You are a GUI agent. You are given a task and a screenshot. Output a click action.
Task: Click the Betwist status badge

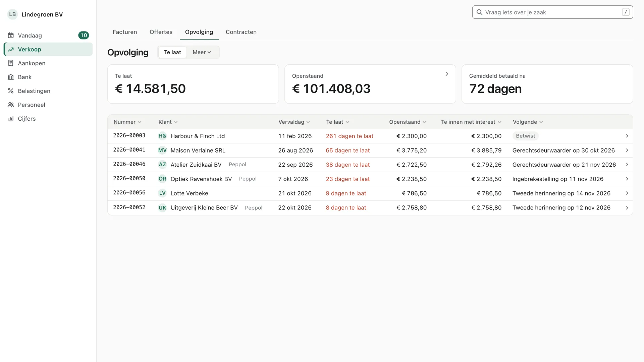[525, 136]
